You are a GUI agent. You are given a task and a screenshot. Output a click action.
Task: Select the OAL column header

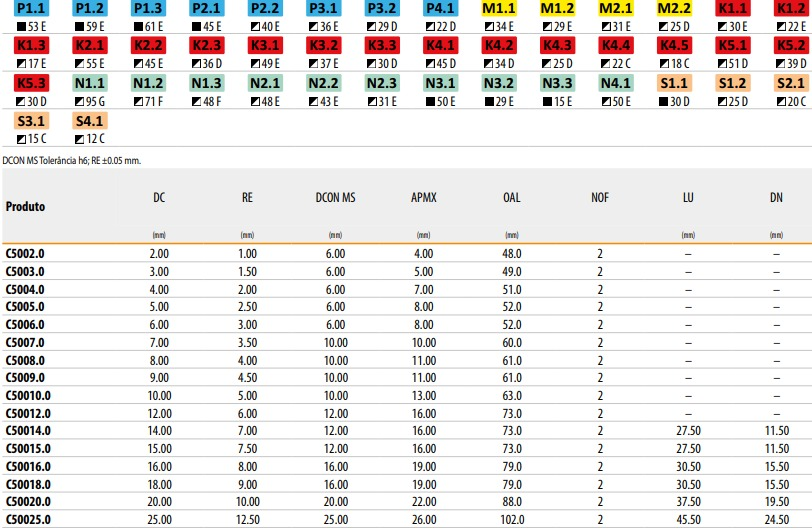tap(511, 198)
